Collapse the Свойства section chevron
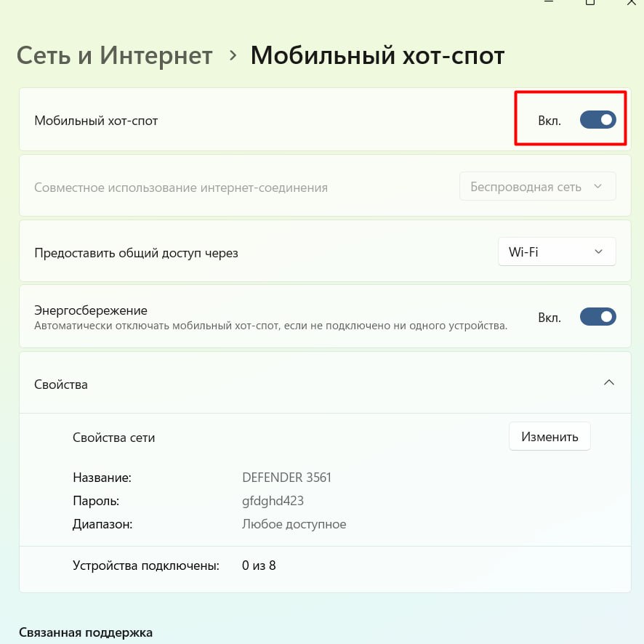The image size is (644, 644). coord(609,382)
